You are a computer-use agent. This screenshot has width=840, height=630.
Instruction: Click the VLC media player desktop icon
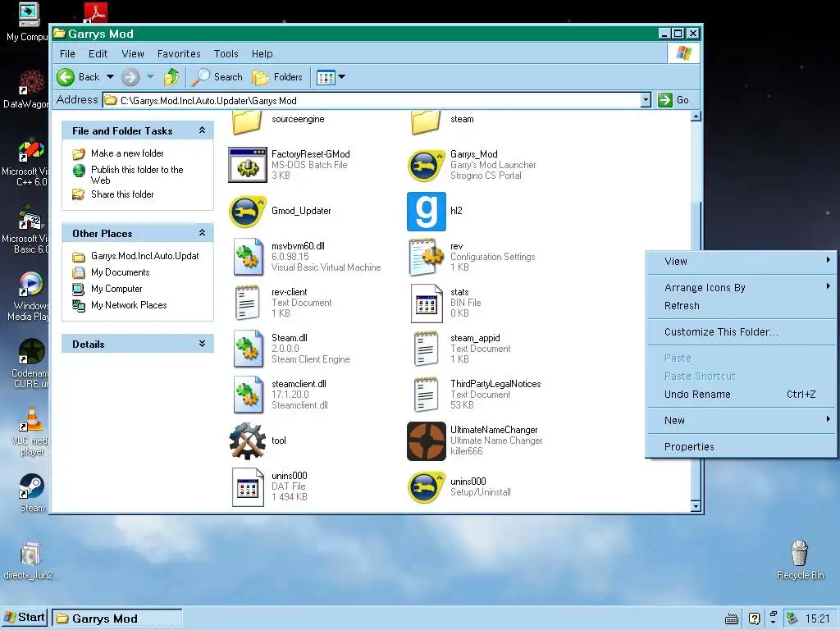pyautogui.click(x=31, y=419)
